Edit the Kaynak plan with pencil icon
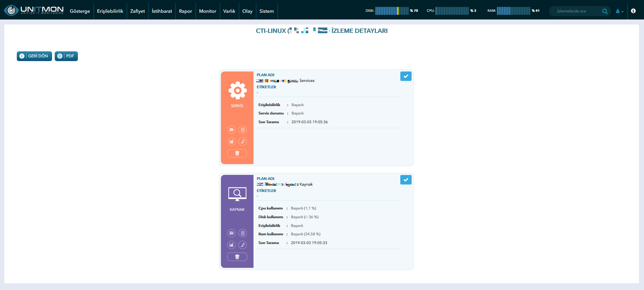Screen dimensions: 644x290 tap(242, 245)
